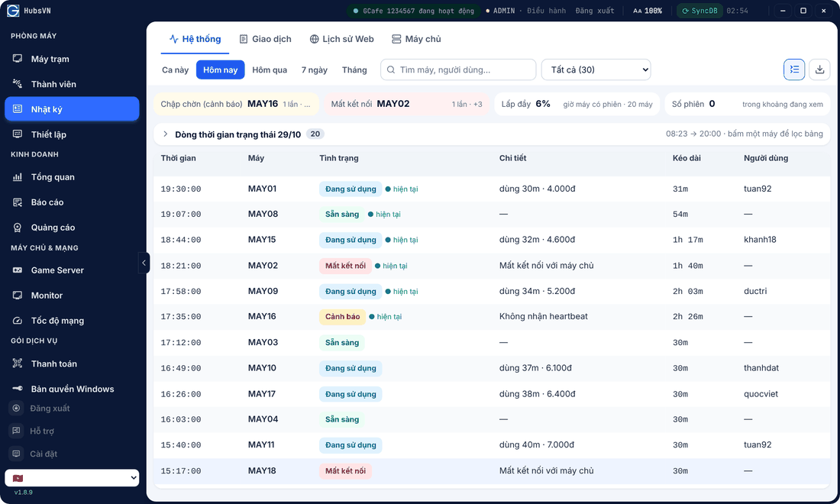The height and width of the screenshot is (504, 840).
Task: Switch to the Giao dịch tab
Action: coord(266,39)
